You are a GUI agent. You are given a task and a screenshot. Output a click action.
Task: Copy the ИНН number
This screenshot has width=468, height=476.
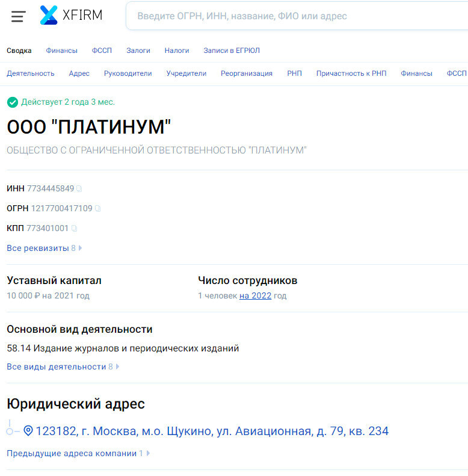pos(79,189)
